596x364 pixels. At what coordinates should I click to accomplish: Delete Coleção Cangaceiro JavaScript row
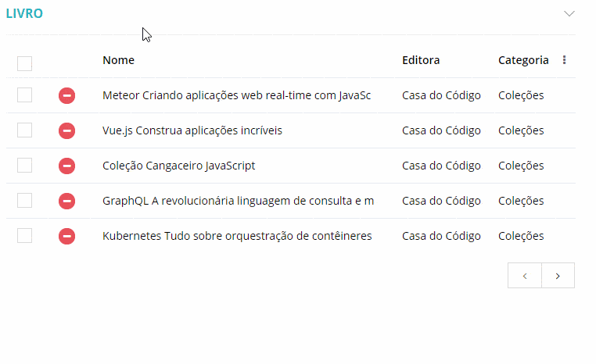(66, 166)
